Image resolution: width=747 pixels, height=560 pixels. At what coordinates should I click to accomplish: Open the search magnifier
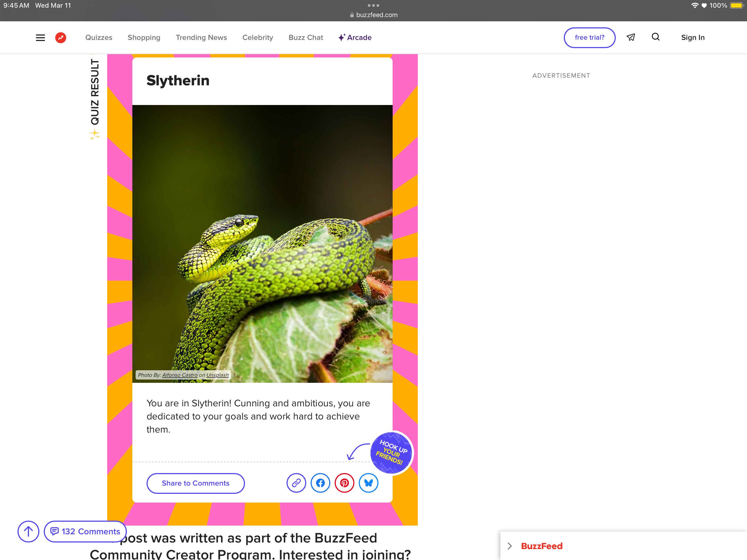pos(655,37)
